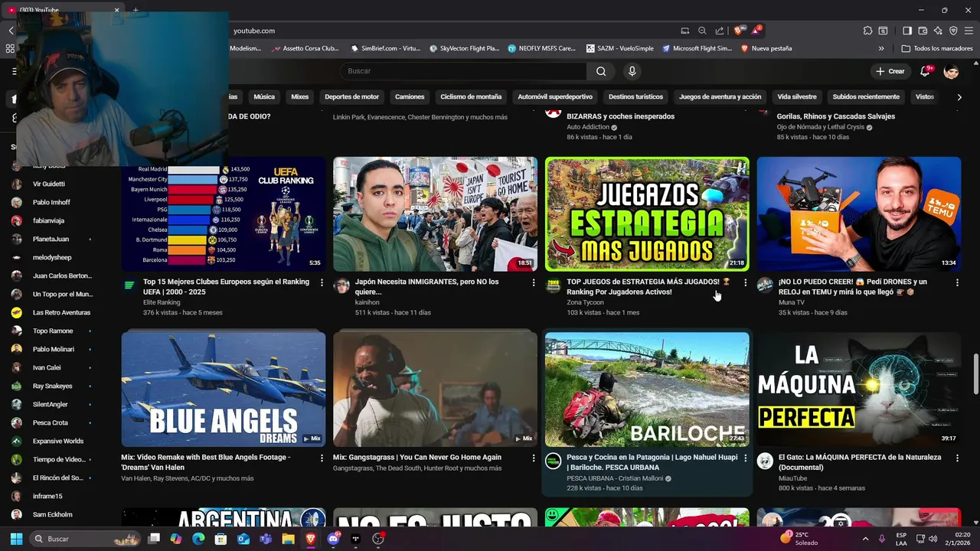Open YouTube notifications bell
The width and height of the screenshot is (980, 551).
coord(926,71)
